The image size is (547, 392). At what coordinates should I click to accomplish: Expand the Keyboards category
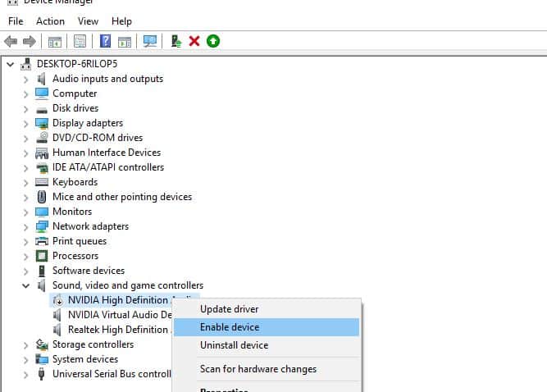point(25,183)
